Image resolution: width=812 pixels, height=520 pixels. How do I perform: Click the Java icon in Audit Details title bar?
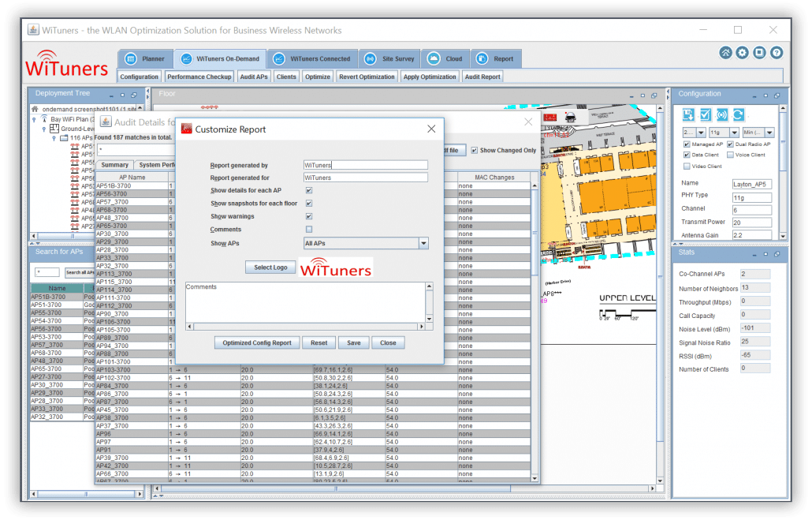[106, 122]
